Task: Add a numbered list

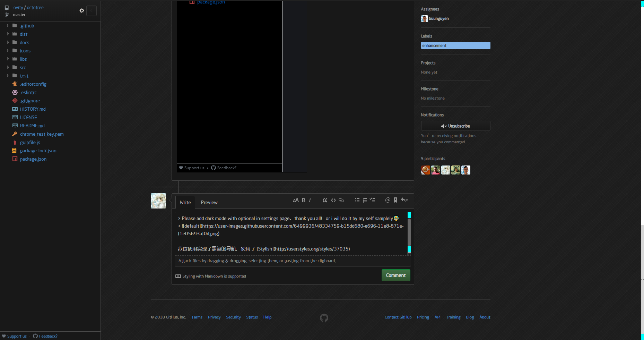Action: pyautogui.click(x=365, y=200)
